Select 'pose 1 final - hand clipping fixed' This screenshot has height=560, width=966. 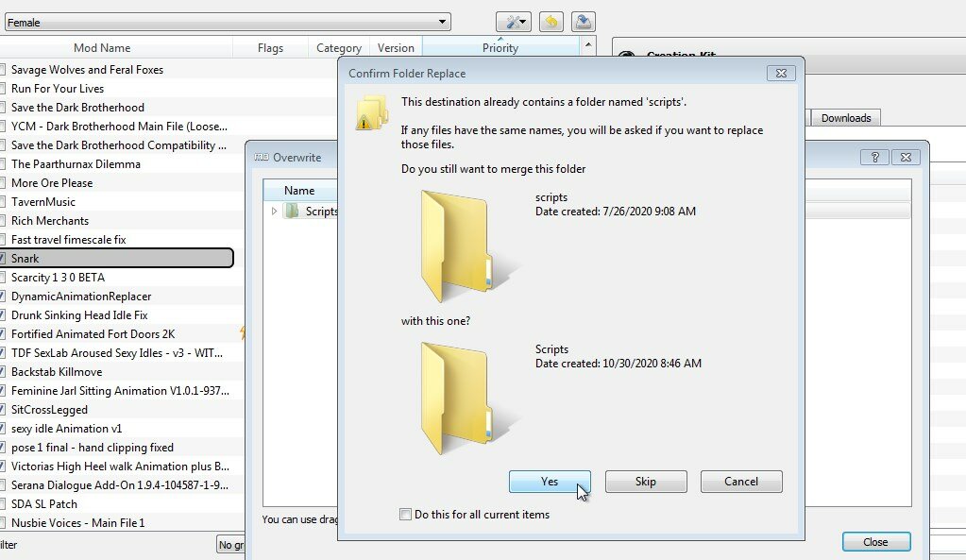[x=93, y=448]
